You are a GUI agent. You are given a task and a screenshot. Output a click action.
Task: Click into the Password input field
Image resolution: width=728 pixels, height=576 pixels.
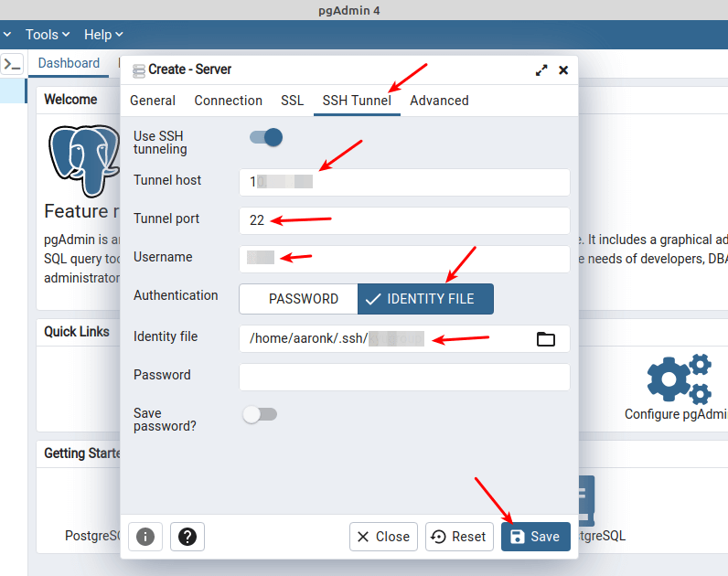click(x=404, y=377)
